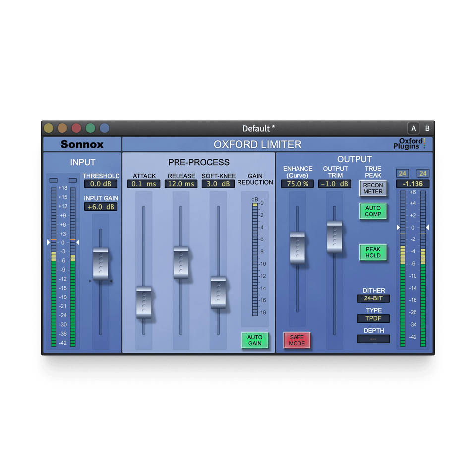Open the dither TYPE TPDF selector
Screen dimensions: 476x476
pos(373,318)
